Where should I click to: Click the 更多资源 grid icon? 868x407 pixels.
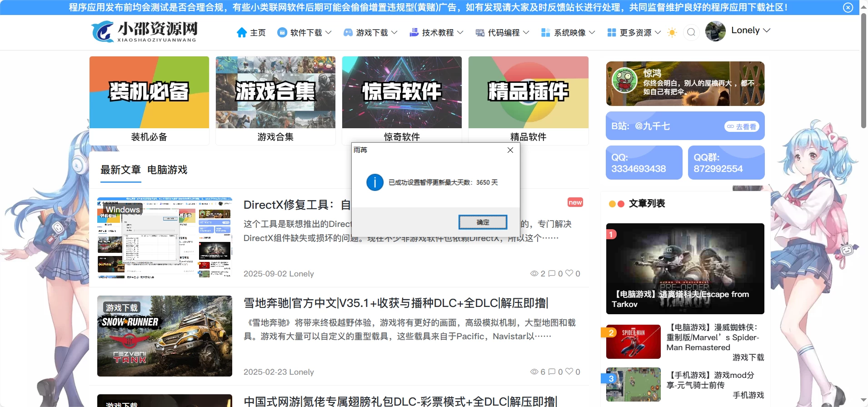point(612,32)
